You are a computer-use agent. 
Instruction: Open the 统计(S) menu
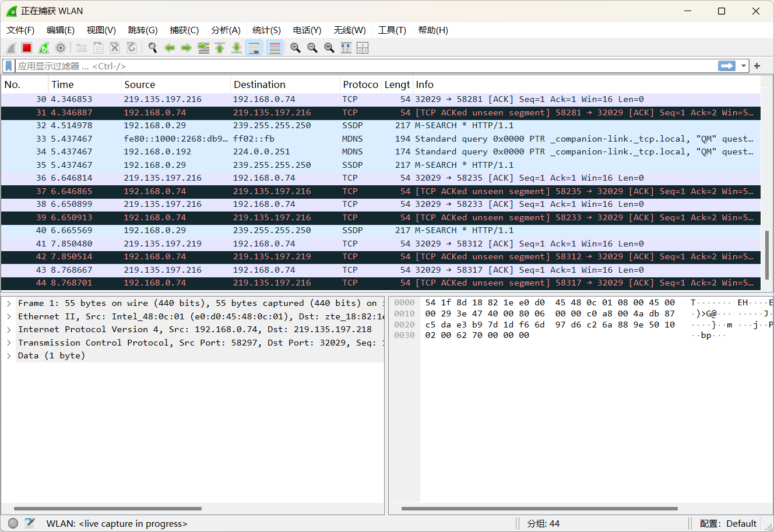point(266,30)
